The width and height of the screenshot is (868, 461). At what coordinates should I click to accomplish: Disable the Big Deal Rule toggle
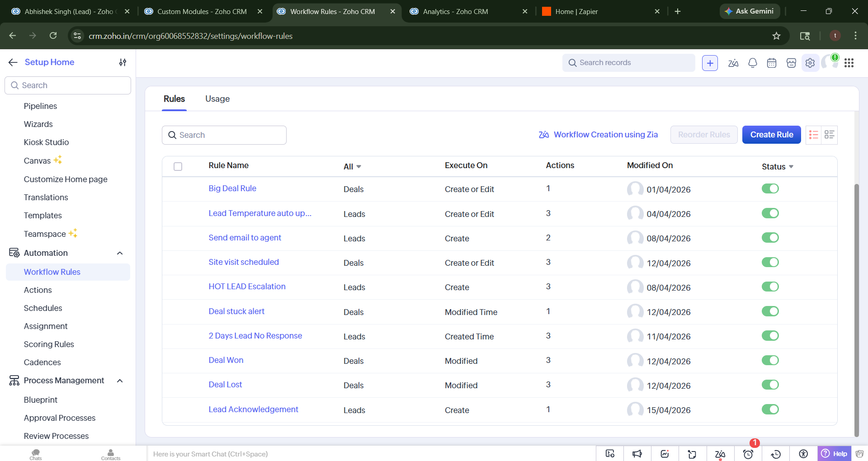pos(770,188)
